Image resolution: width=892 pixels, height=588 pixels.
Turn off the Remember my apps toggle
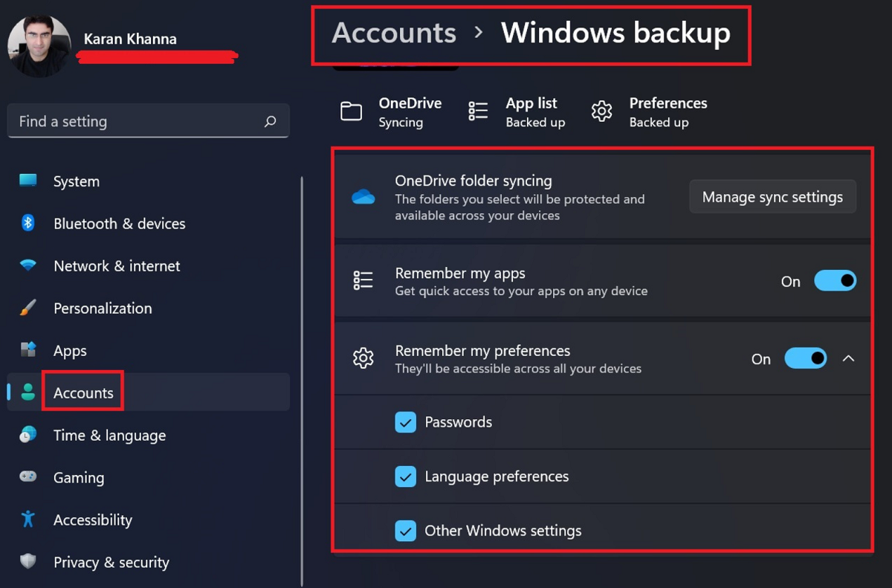(835, 280)
